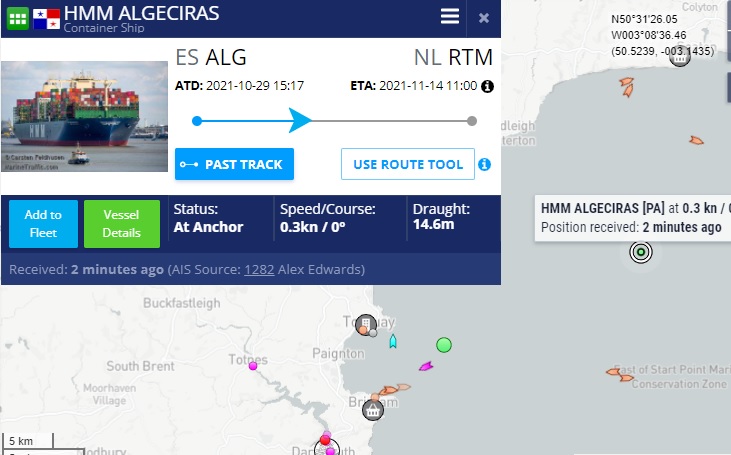
Task: Open Vessel Details
Action: (x=121, y=223)
